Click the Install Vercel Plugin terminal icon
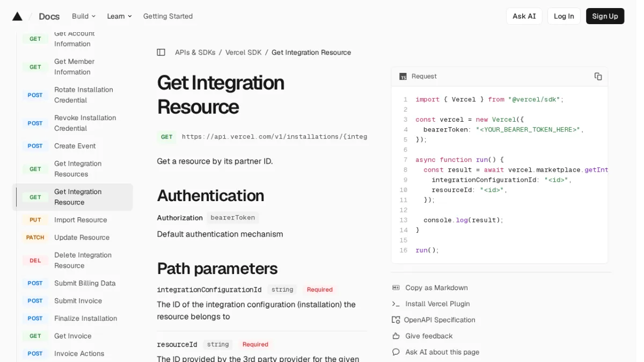The height and width of the screenshot is (362, 644). click(396, 304)
